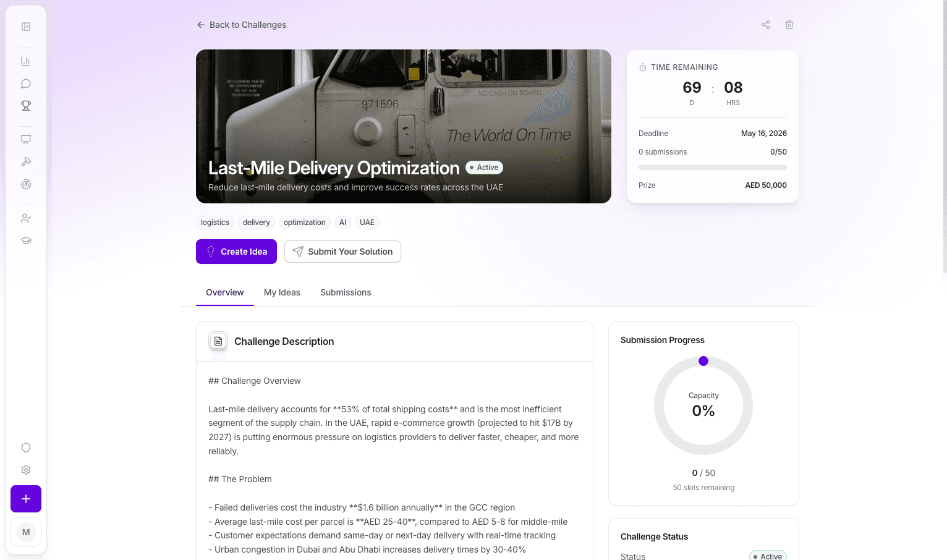Click the Challenge Description document icon
Image resolution: width=947 pixels, height=560 pixels.
[x=218, y=341]
